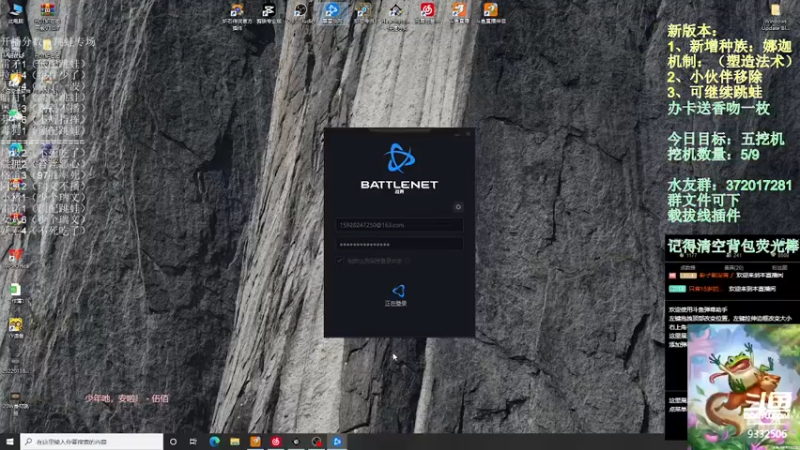The width and height of the screenshot is (800, 450).
Task: Open the red heart-shaped desktop icon
Action: click(15, 258)
